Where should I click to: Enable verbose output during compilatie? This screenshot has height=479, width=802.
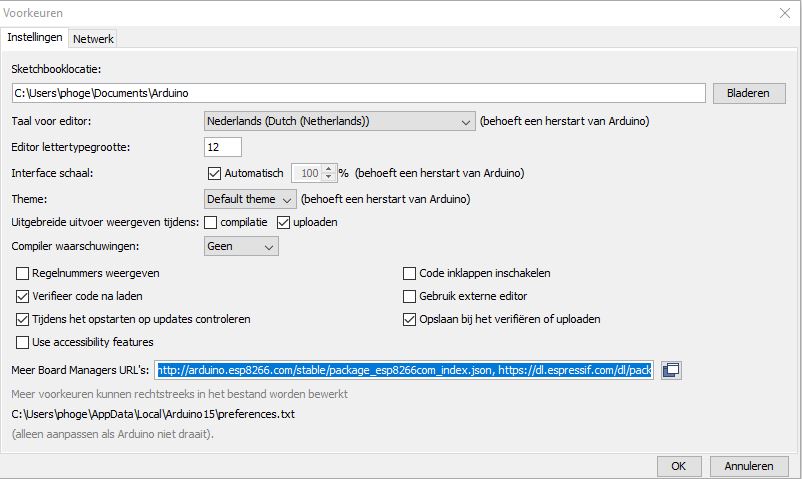point(210,223)
